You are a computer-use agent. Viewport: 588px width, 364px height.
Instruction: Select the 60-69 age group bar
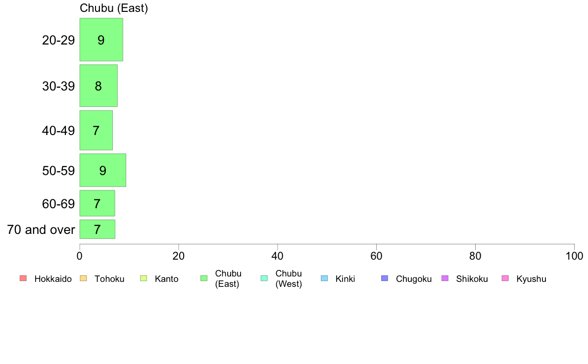click(97, 204)
